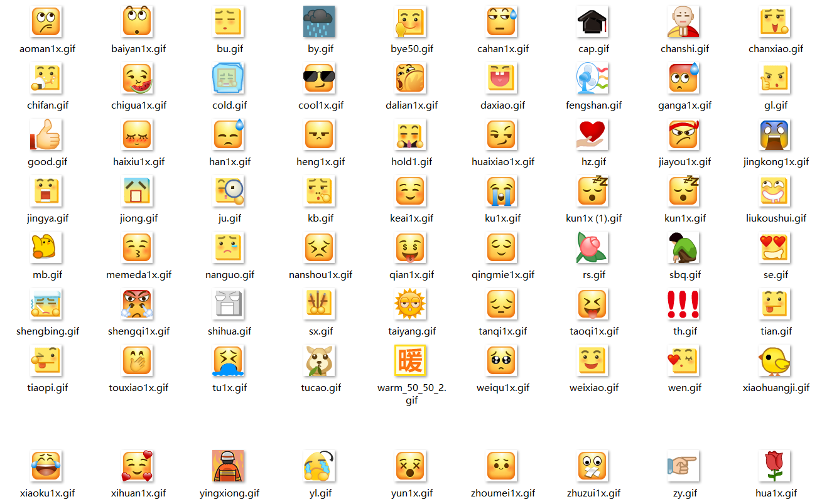822x504 pixels.
Task: Select the rain cloud icon by.gif
Action: click(x=319, y=22)
